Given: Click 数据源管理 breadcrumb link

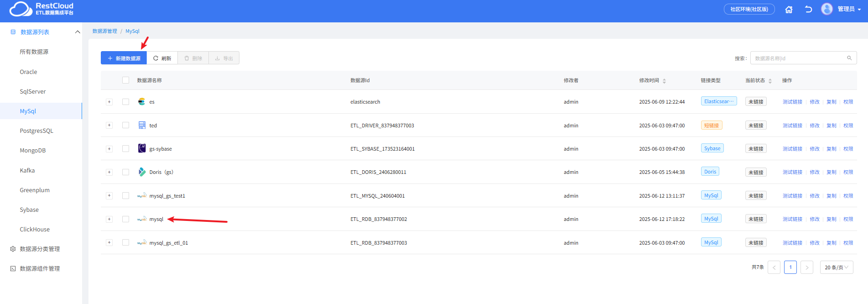Looking at the screenshot, I should coord(105,31).
